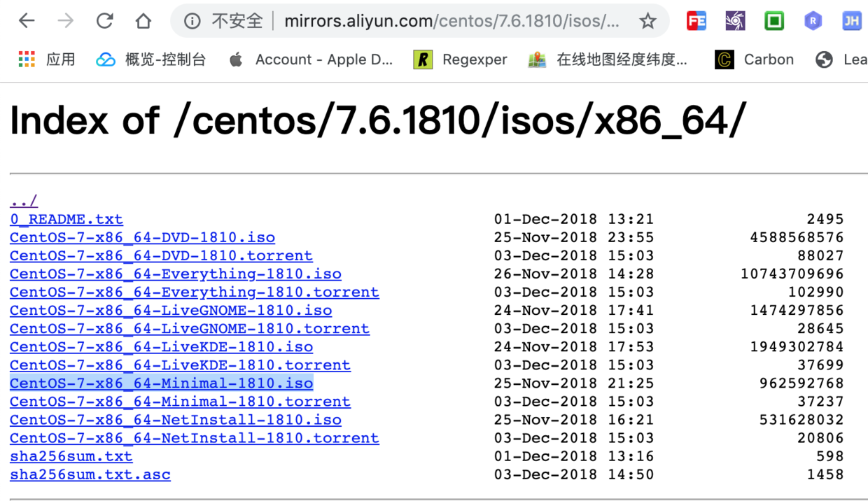Open the 0_README.txt file
868x501 pixels.
tap(66, 219)
